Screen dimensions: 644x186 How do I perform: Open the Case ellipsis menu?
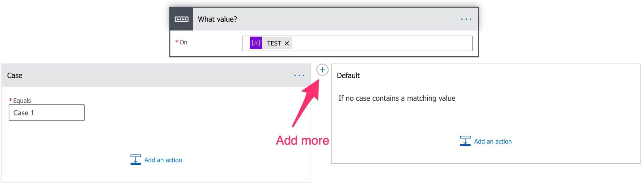pyautogui.click(x=299, y=76)
